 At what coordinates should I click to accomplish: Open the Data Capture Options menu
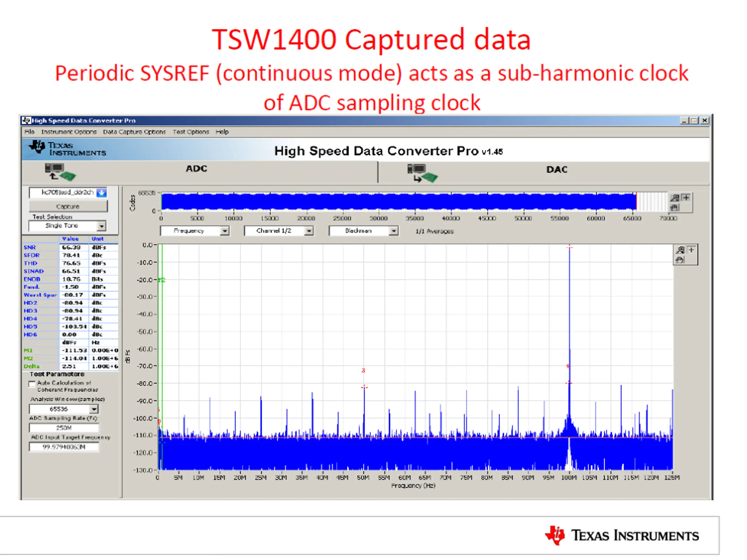tap(135, 132)
